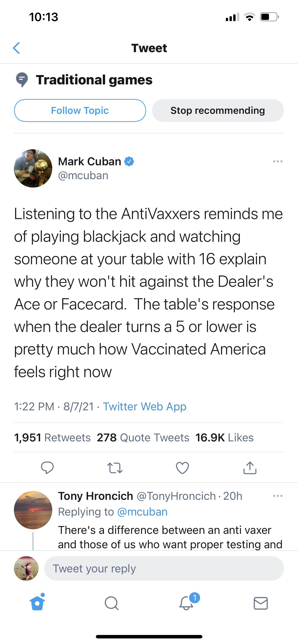Viewport: 298px width, 644px height.
Task: Open Mark Cuban's profile picture
Action: tap(33, 169)
